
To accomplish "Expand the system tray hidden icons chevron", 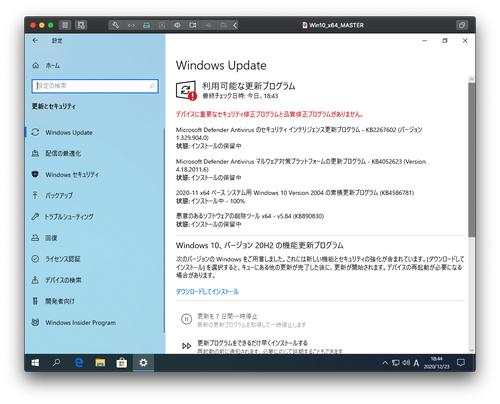I will (x=385, y=363).
